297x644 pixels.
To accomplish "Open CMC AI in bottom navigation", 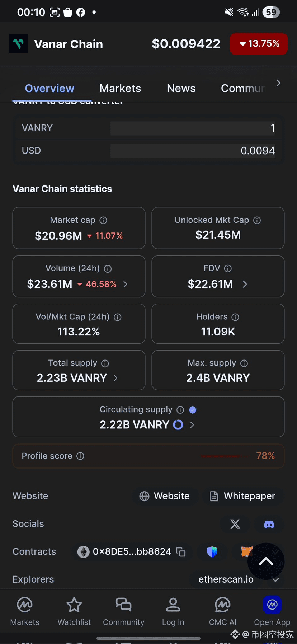I will point(222,612).
